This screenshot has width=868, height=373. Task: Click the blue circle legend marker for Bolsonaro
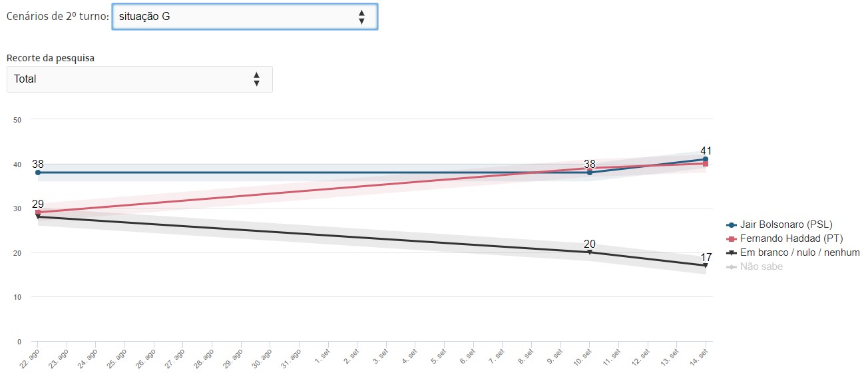tap(732, 224)
